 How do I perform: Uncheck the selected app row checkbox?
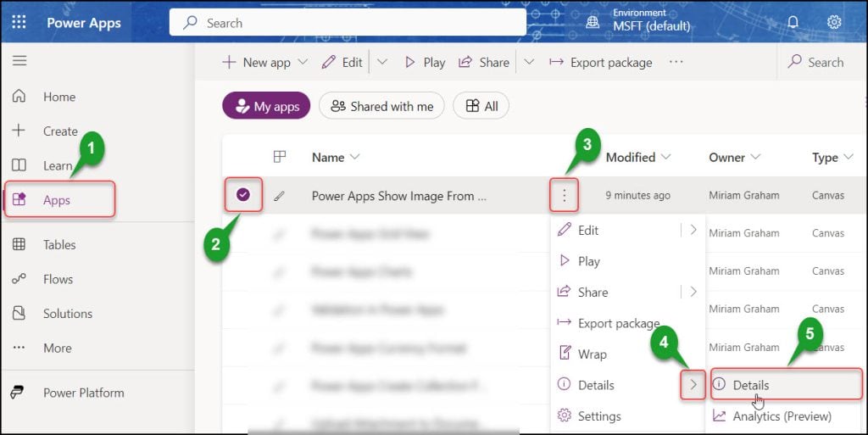243,194
